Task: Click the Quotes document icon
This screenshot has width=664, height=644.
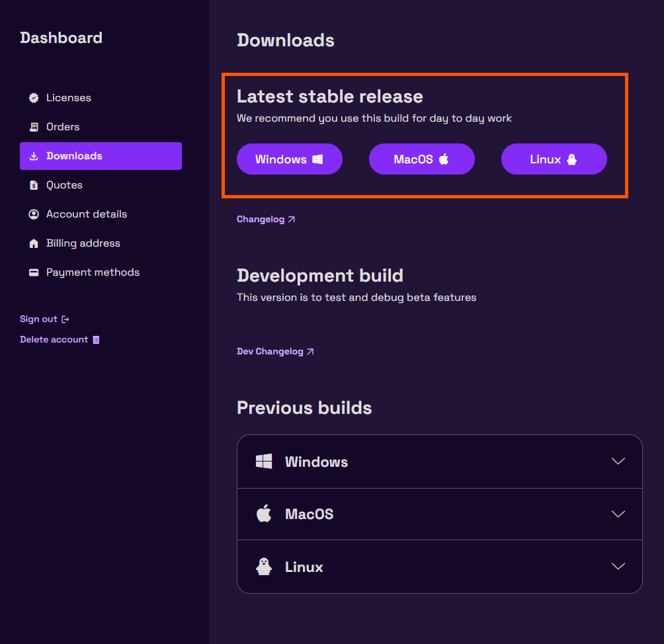Action: point(34,185)
